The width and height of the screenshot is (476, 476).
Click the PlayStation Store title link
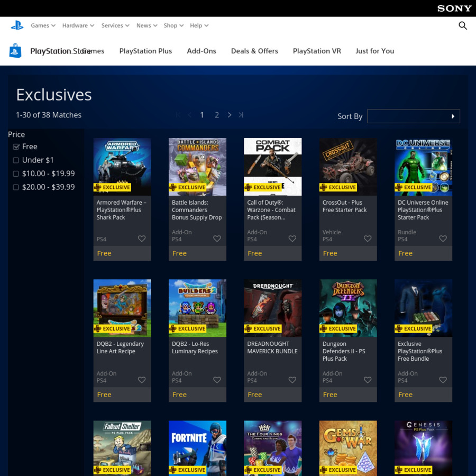tap(60, 51)
